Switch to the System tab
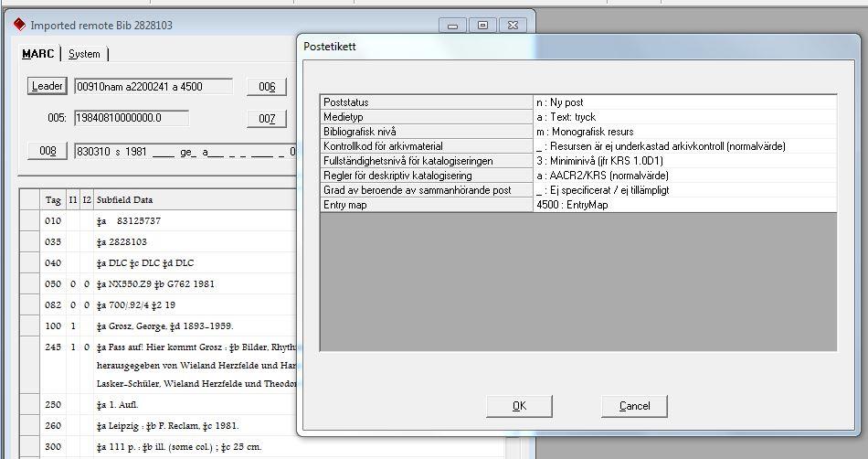This screenshot has height=459, width=868. point(84,54)
